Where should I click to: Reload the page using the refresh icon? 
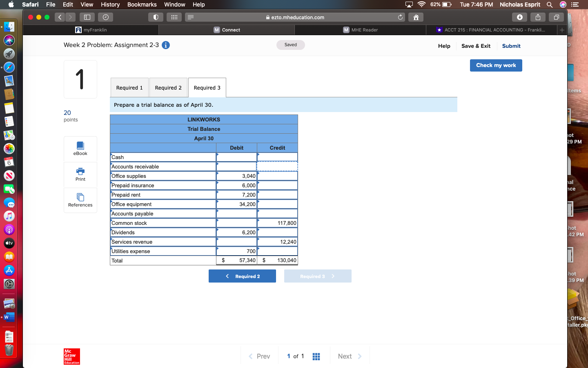tap(400, 17)
